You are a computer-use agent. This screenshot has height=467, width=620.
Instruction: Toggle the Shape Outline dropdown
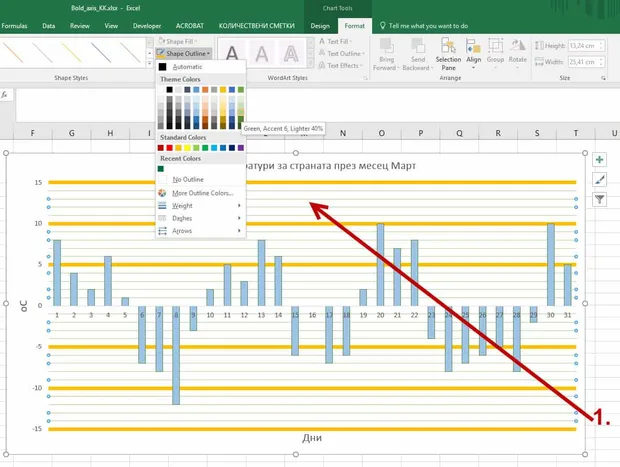click(184, 53)
